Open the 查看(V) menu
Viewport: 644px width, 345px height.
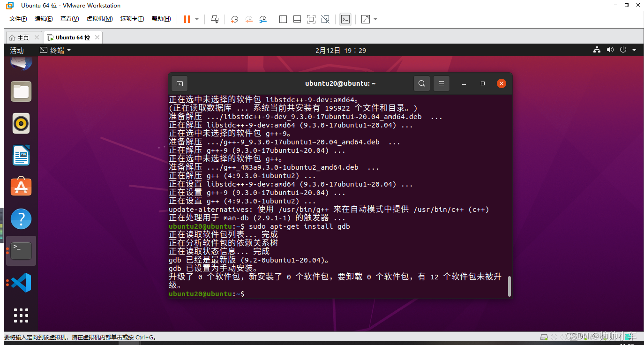pos(69,19)
